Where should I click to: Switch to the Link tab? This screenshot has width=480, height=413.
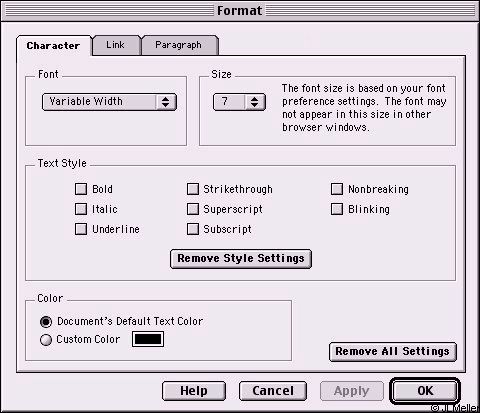tap(116, 45)
